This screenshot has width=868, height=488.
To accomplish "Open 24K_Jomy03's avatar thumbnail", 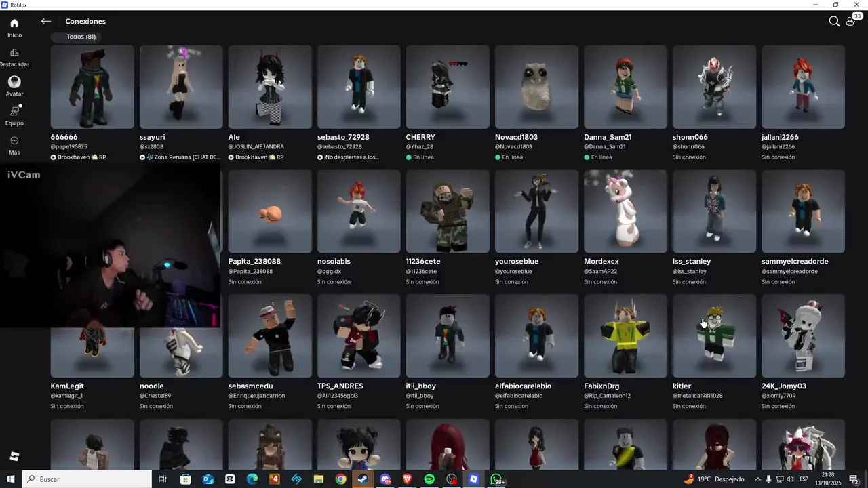I will click(x=803, y=336).
